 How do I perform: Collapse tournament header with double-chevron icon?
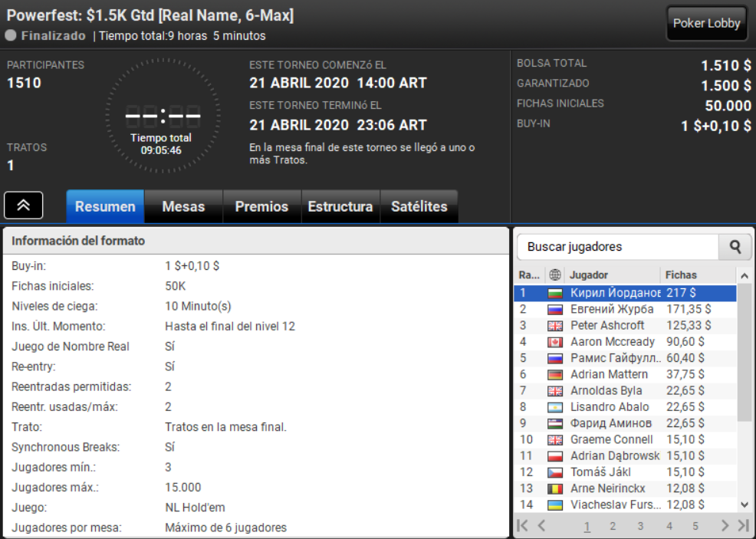(x=23, y=205)
